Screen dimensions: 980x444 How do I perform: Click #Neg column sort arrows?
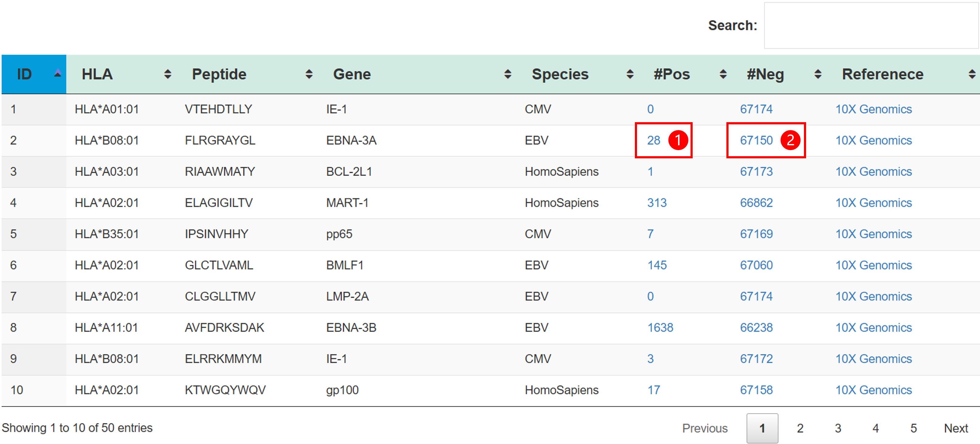pyautogui.click(x=818, y=74)
